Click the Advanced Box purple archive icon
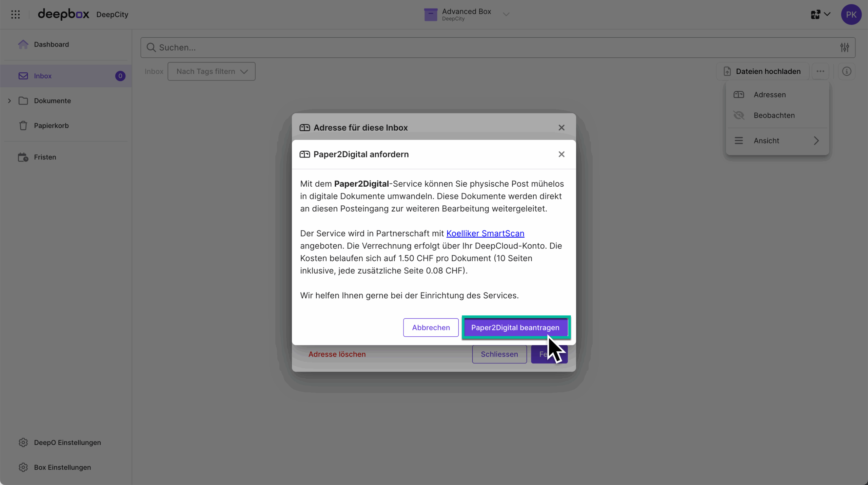 [431, 15]
